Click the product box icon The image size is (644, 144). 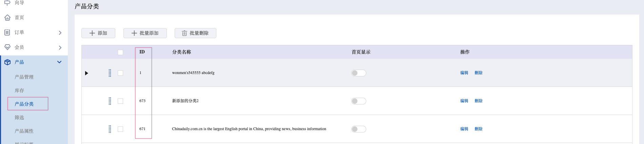coord(7,62)
